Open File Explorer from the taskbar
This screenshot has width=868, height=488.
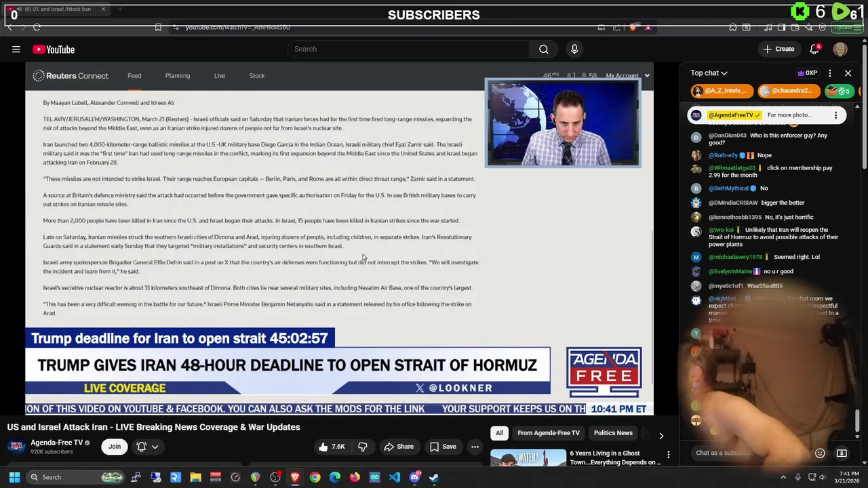(x=195, y=477)
